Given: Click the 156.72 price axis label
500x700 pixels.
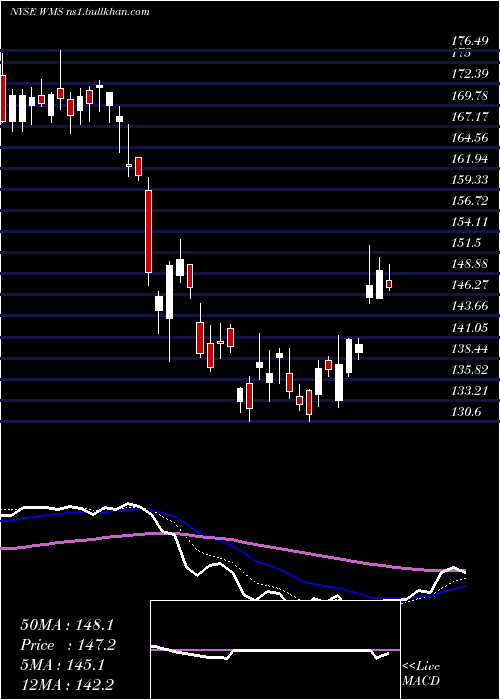Looking at the screenshot, I should coord(470,201).
